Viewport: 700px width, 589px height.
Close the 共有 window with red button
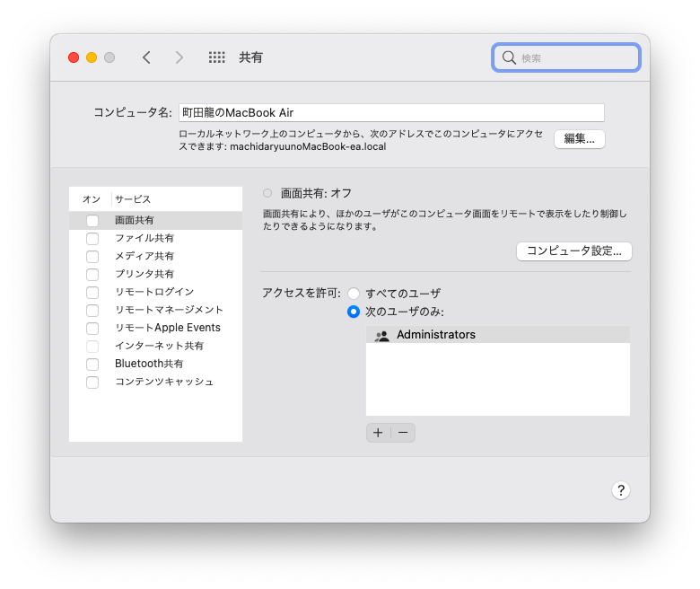click(74, 57)
